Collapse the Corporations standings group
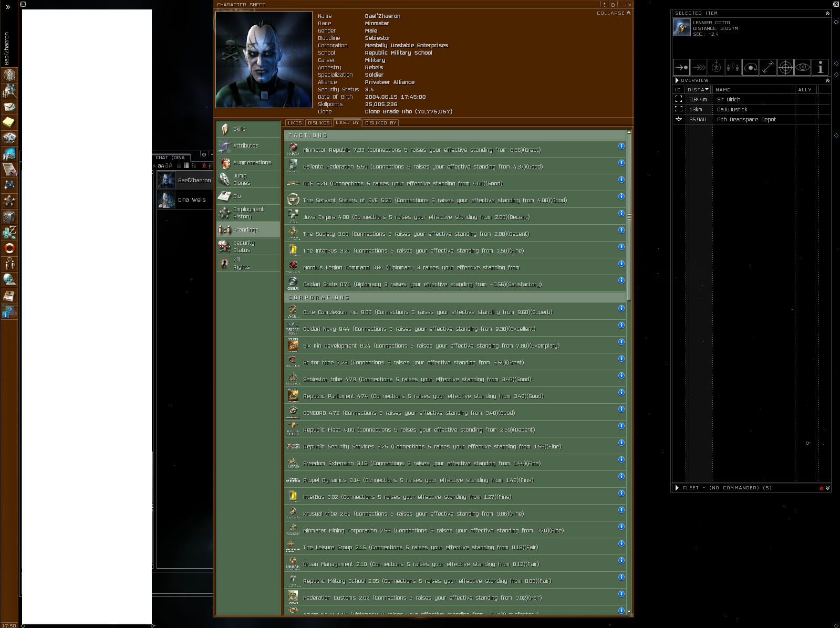The image size is (840, 628). coord(455,298)
